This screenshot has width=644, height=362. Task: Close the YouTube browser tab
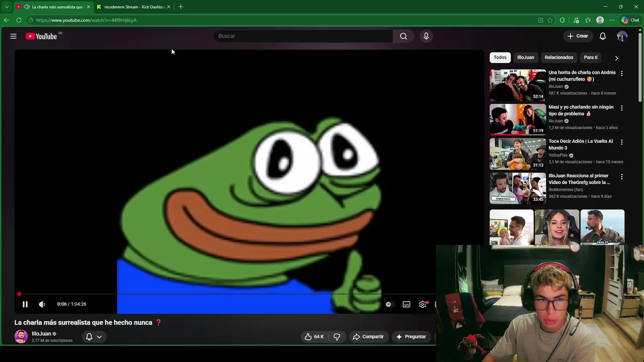(x=89, y=7)
